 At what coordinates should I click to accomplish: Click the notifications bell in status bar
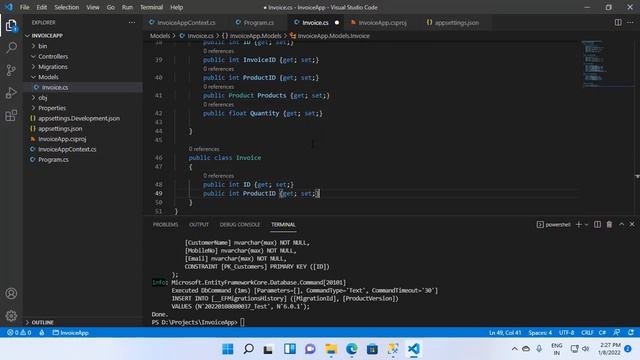[631, 333]
